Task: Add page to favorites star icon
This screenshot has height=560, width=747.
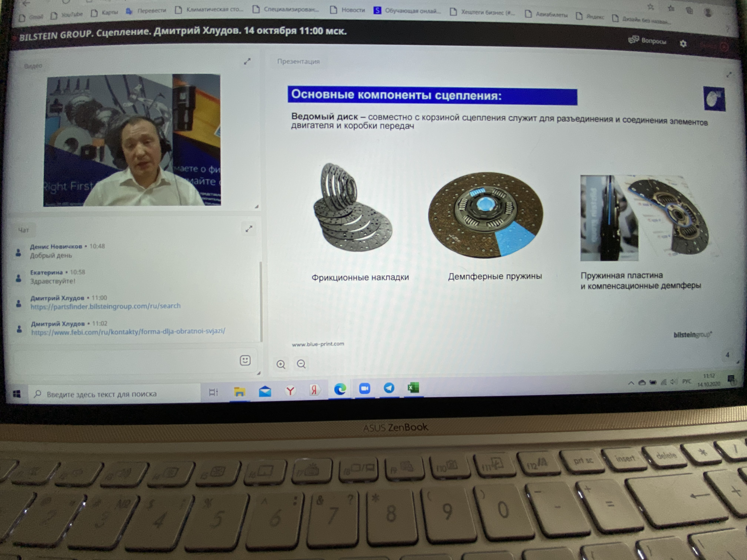Action: click(x=651, y=7)
